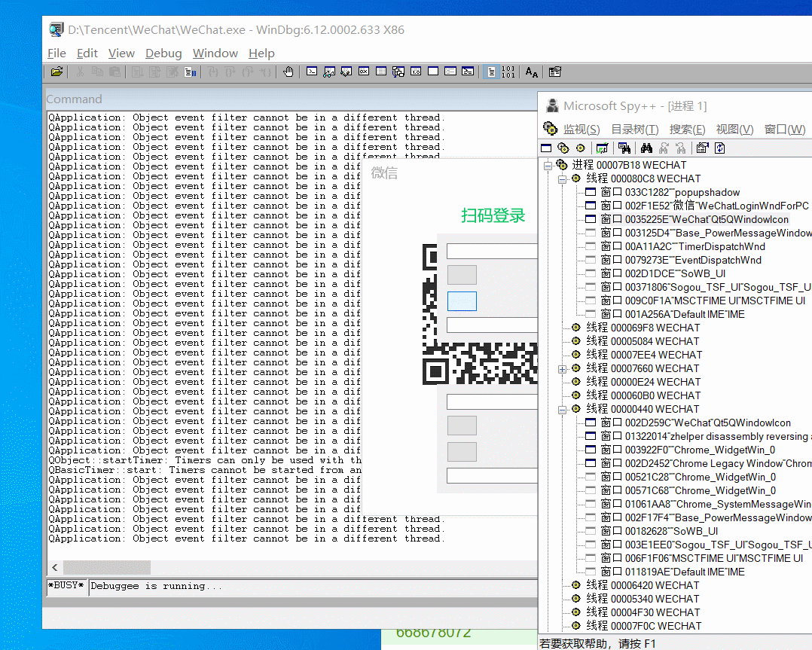
Task: Open the Call Stack window toolbar icon
Action: point(398,72)
